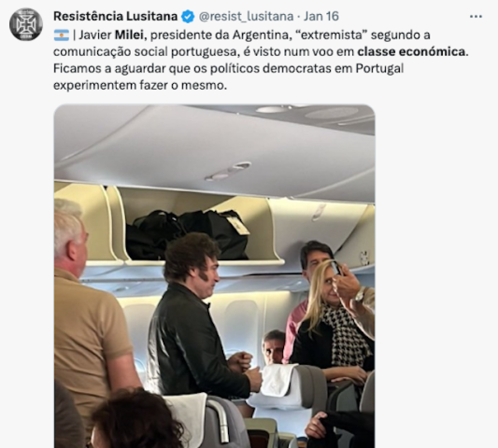
Task: Click the word Argentina in the tweet
Action: click(260, 35)
